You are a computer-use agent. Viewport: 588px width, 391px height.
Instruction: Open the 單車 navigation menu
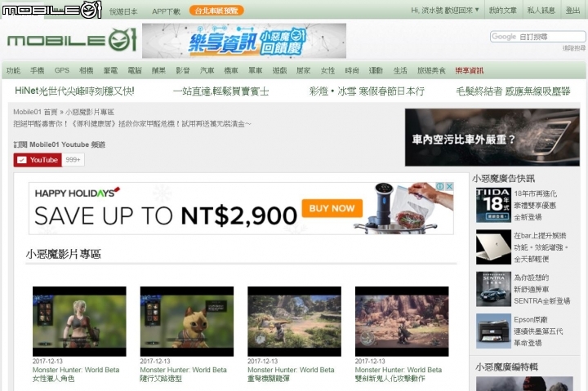coord(256,70)
